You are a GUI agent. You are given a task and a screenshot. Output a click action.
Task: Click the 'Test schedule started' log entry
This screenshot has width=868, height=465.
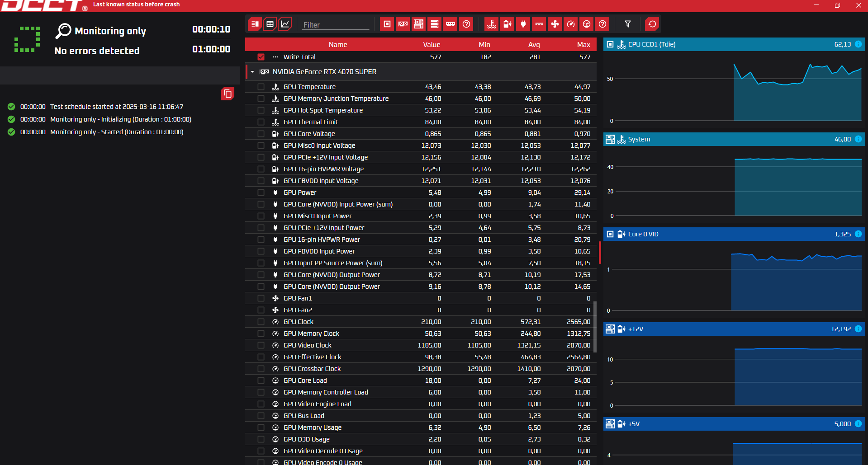(x=117, y=107)
